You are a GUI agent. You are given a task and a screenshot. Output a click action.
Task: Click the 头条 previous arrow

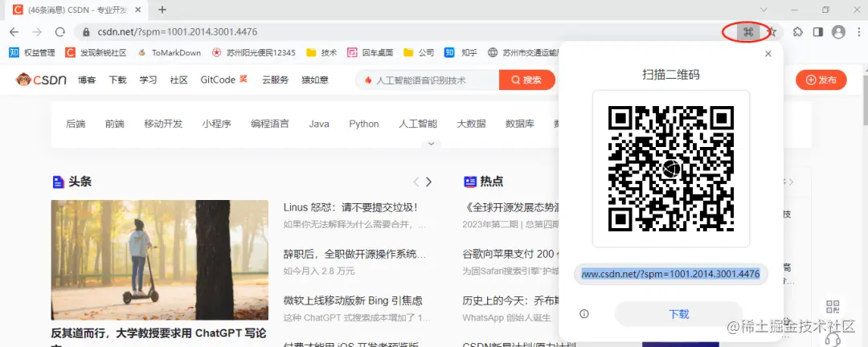pos(416,182)
